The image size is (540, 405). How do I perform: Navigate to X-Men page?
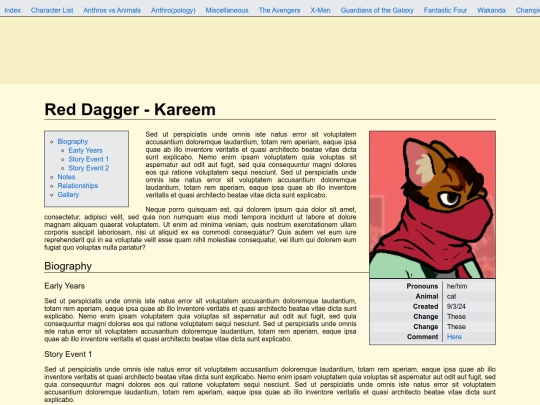(x=320, y=10)
